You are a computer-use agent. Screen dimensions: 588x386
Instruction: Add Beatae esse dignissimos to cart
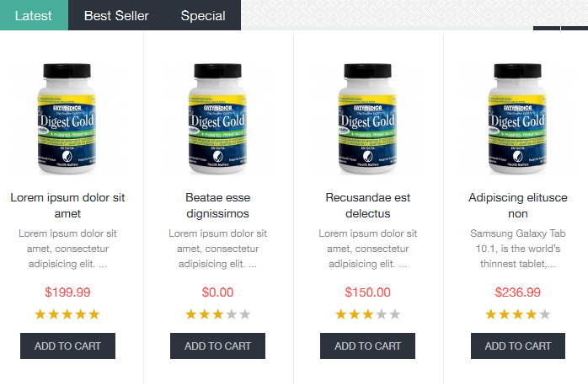217,346
